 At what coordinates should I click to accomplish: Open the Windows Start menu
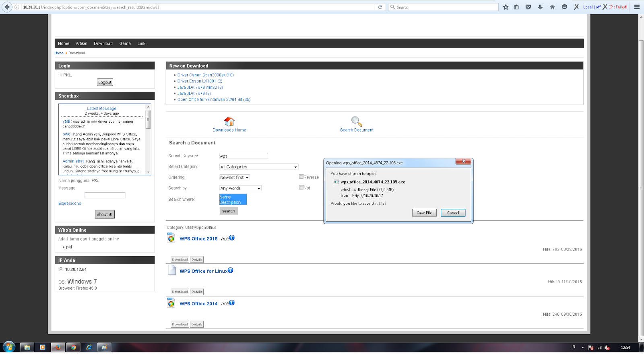(9, 347)
